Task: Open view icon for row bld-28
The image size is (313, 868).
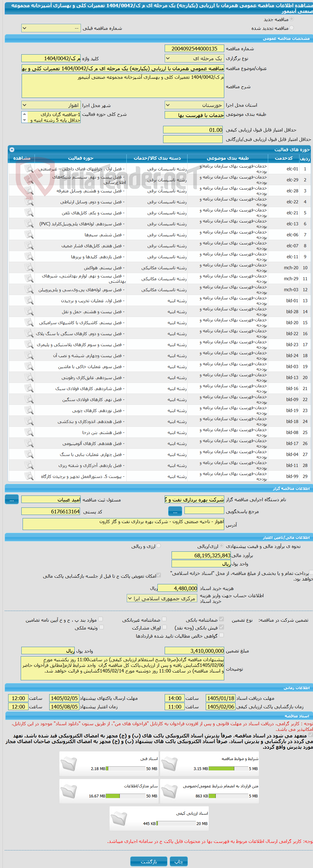Action: click(29, 312)
